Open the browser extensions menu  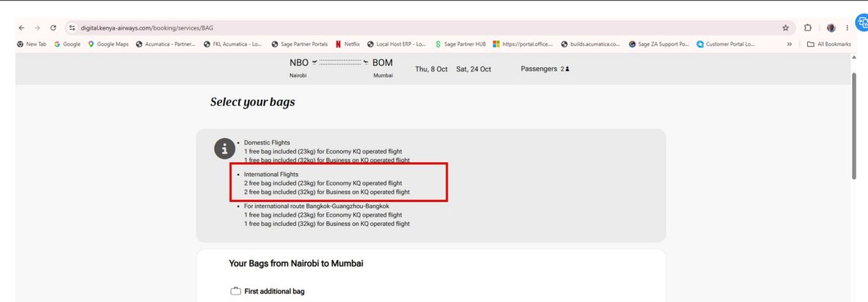pyautogui.click(x=808, y=28)
